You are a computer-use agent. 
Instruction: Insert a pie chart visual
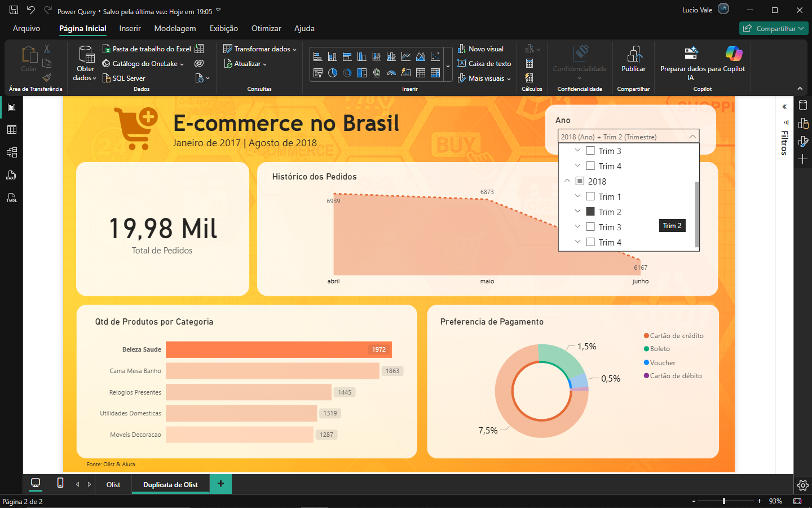pos(333,73)
